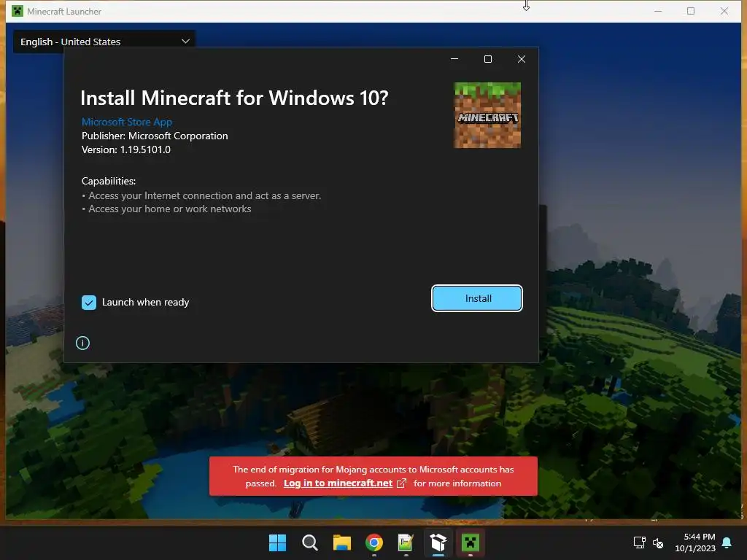The image size is (747, 560).
Task: Click the Capabilities: label
Action: point(109,181)
